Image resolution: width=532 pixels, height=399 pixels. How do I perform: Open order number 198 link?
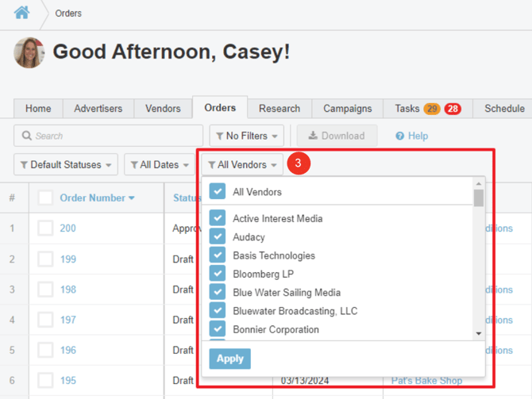pos(68,290)
